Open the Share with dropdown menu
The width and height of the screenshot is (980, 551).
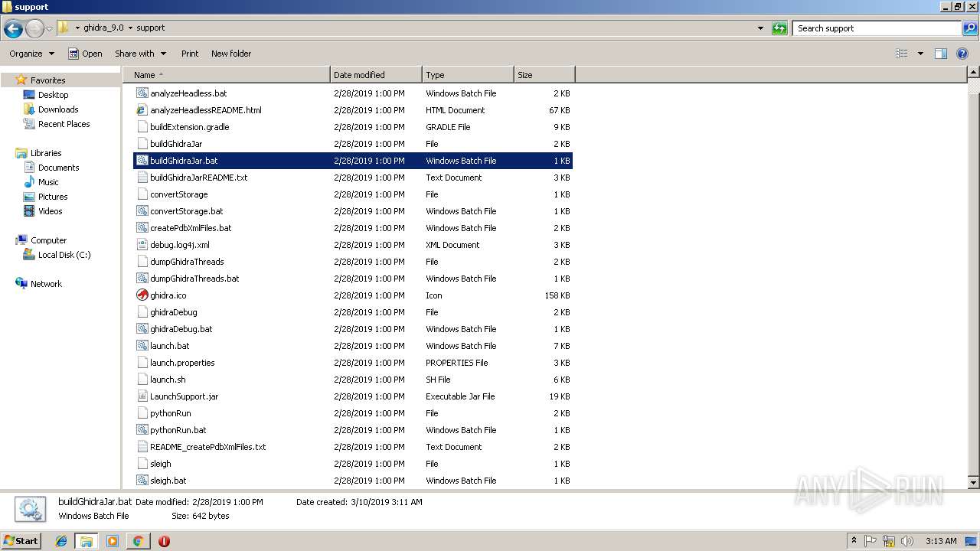pyautogui.click(x=141, y=54)
